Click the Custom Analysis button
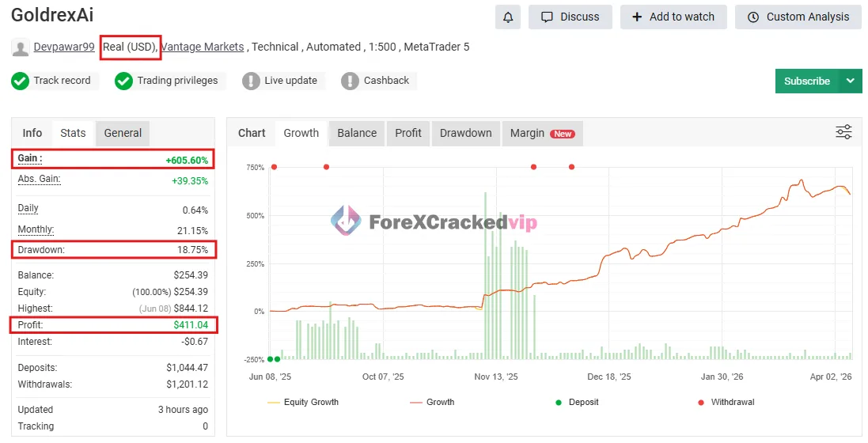Image resolution: width=868 pixels, height=443 pixels. (798, 17)
